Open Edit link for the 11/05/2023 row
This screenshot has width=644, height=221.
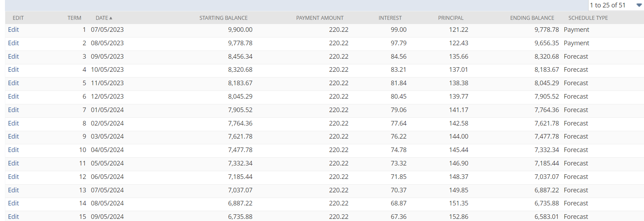(13, 83)
